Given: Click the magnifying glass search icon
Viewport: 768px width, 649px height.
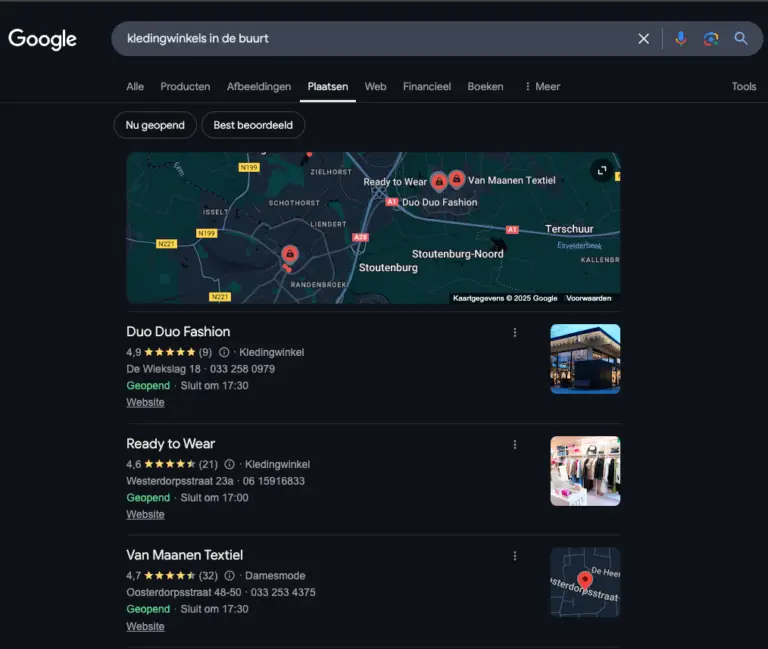Looking at the screenshot, I should (x=741, y=39).
